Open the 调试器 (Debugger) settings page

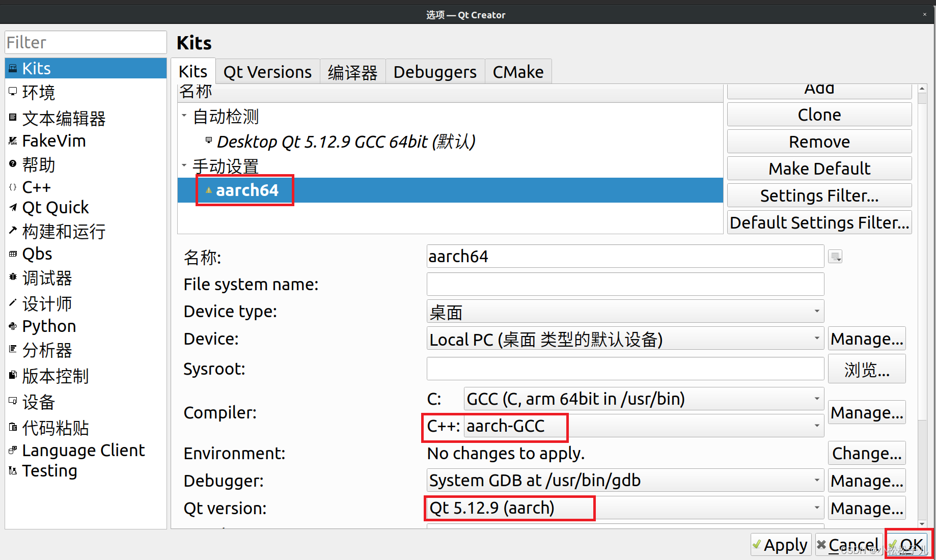coord(46,278)
